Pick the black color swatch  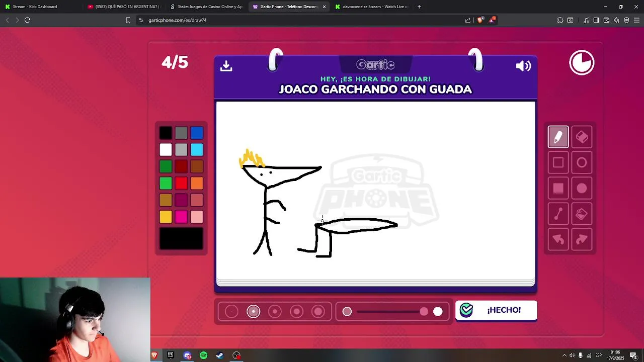166,133
